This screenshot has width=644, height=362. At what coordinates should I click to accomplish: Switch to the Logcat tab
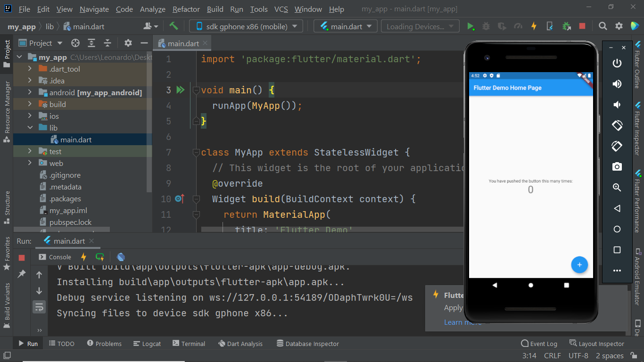click(147, 344)
